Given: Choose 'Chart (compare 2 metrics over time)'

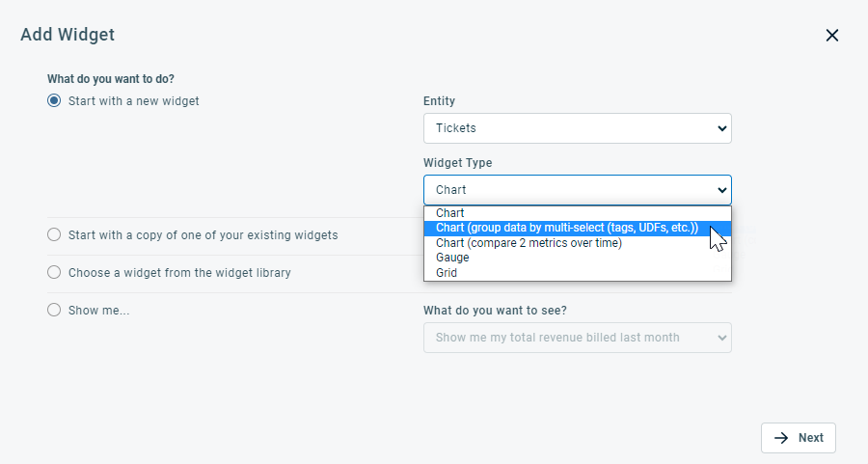Looking at the screenshot, I should 529,243.
